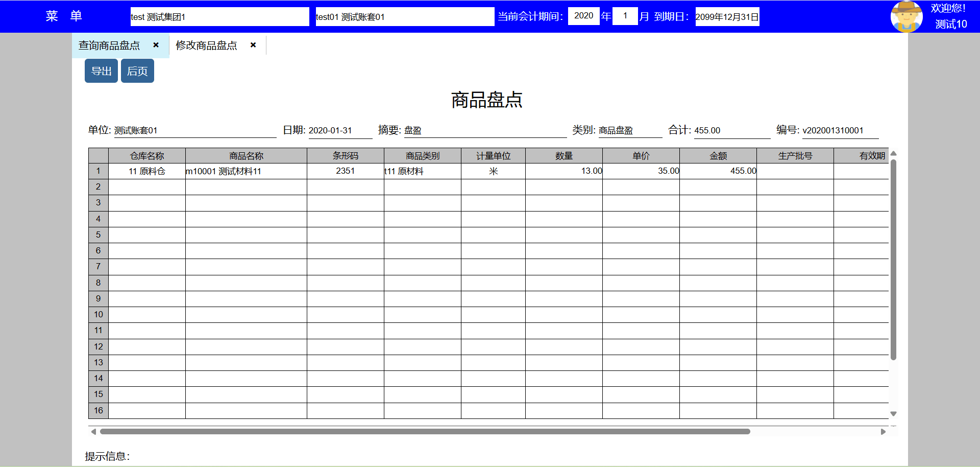This screenshot has height=467, width=980.
Task: Click the user avatar icon
Action: (x=906, y=16)
